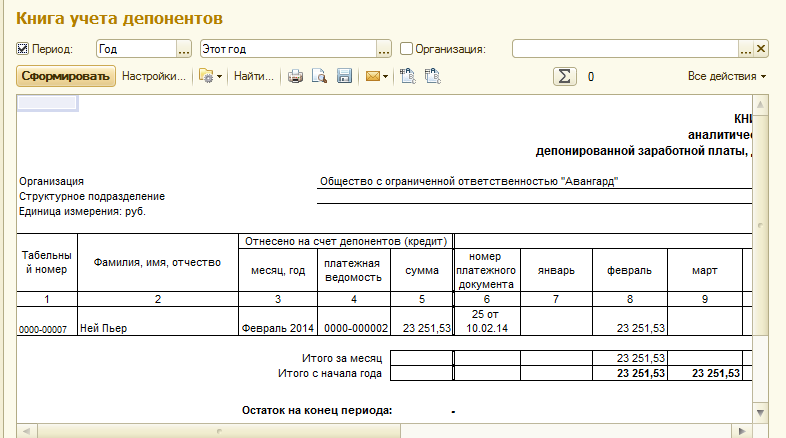Click the envelope send-by-email icon

point(372,76)
